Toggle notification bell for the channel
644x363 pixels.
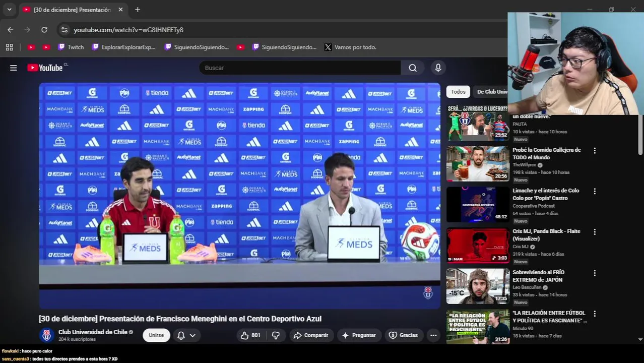(181, 335)
